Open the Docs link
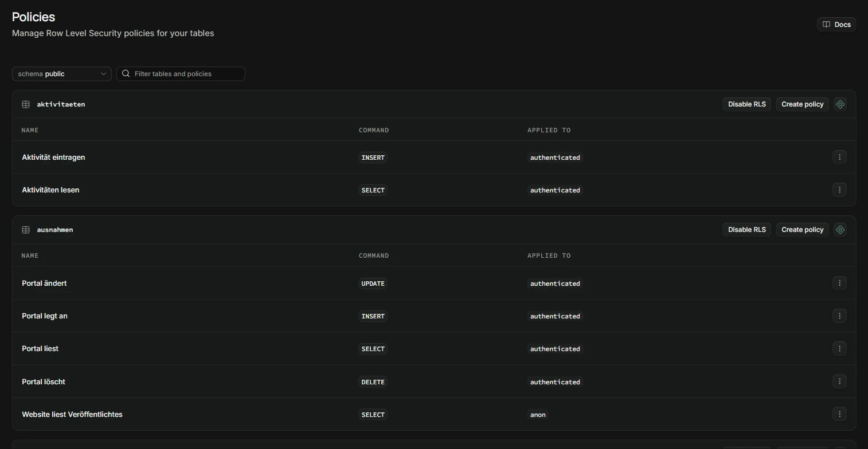Image resolution: width=868 pixels, height=449 pixels. (x=836, y=25)
